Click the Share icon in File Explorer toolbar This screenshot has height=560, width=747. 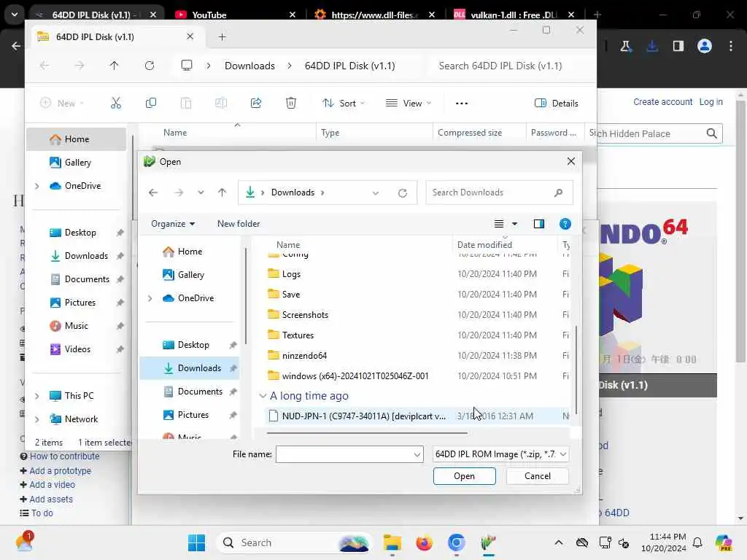point(256,103)
